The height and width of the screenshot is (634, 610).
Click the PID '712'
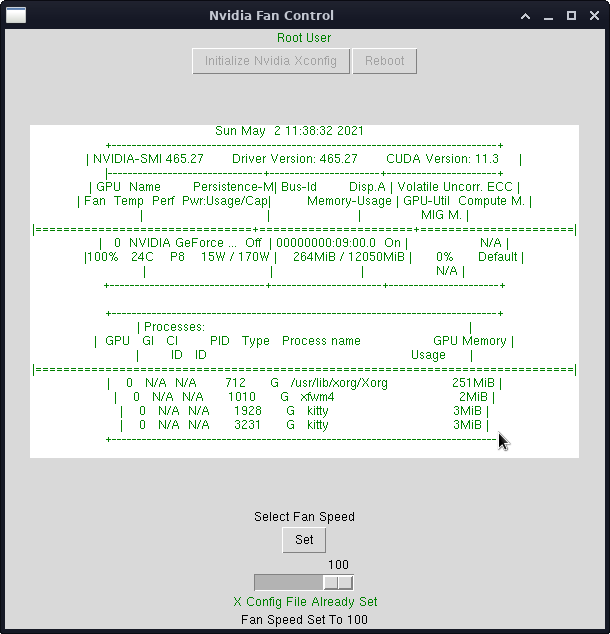pyautogui.click(x=235, y=383)
